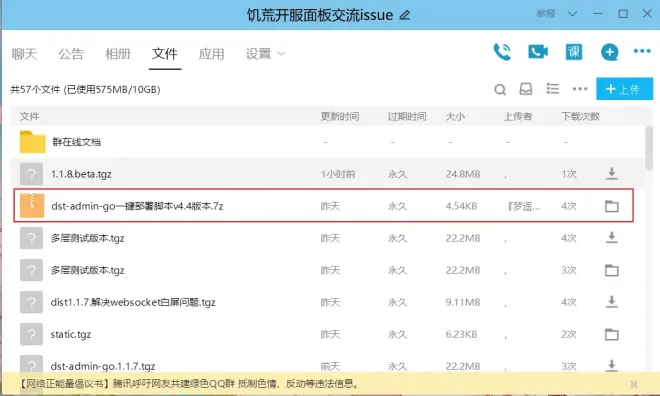Open folder location of static.tgz
The height and width of the screenshot is (396, 660).
pos(612,334)
